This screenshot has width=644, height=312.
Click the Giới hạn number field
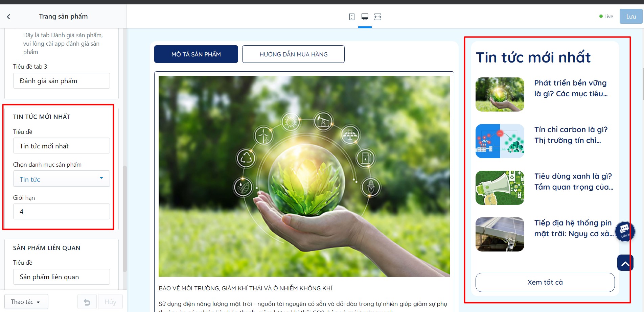[x=62, y=211]
